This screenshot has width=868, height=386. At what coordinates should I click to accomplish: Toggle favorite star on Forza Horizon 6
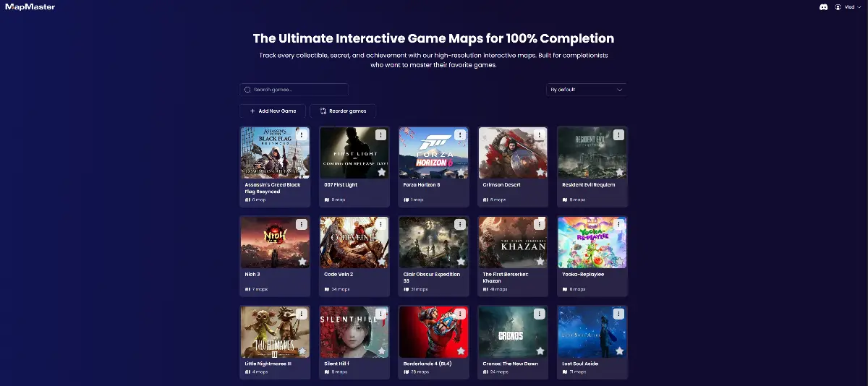460,172
